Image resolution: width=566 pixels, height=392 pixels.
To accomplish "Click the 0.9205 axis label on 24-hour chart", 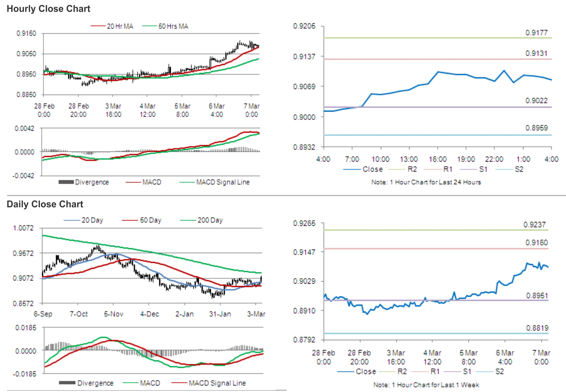I will pyautogui.click(x=304, y=26).
